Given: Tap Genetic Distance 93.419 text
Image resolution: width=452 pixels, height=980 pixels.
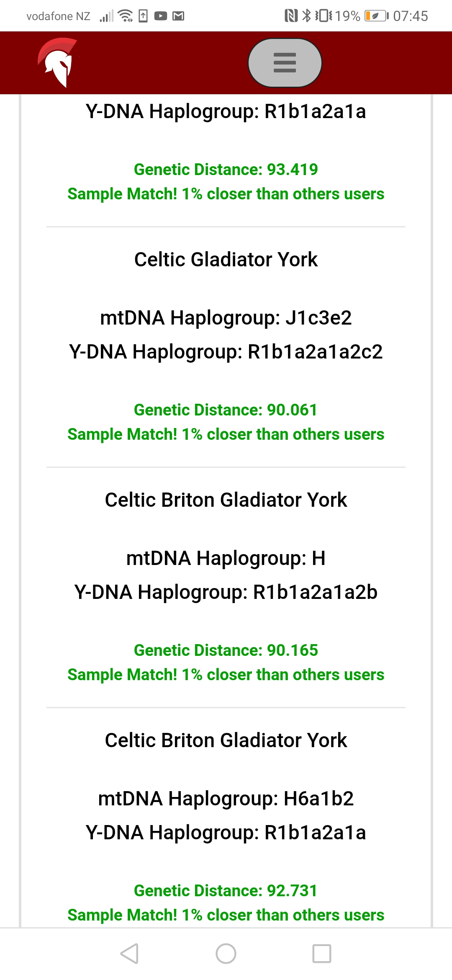Looking at the screenshot, I should coord(226,170).
